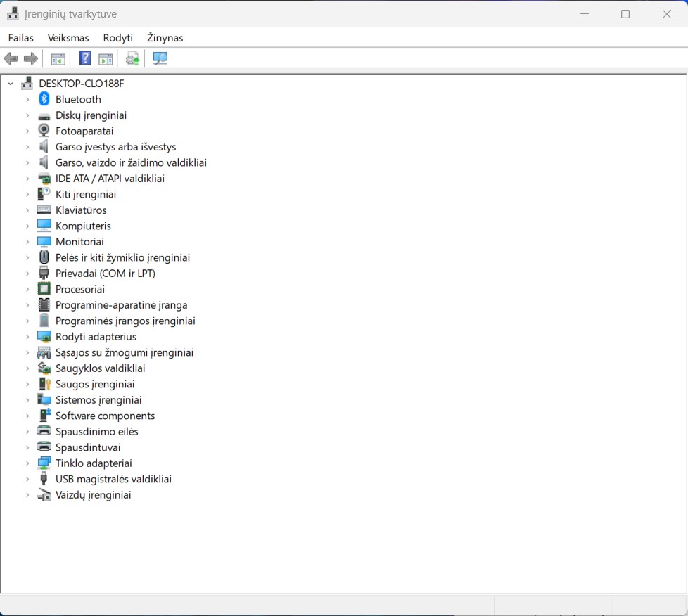Viewport: 688px width, 616px height.
Task: Toggle the console tree pane toolbar icon
Action: pos(58,59)
